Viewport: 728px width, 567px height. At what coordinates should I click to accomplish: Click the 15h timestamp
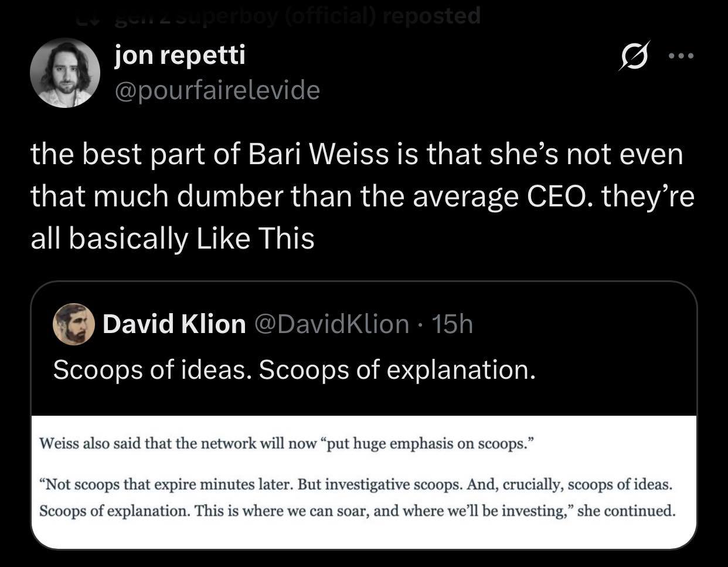[x=451, y=324]
